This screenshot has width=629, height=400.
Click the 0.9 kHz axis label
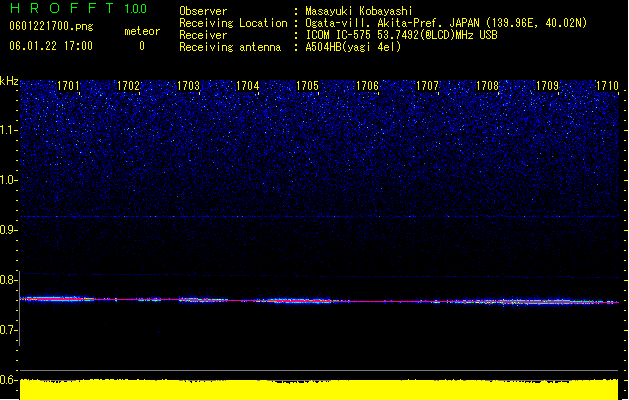tap(8, 230)
